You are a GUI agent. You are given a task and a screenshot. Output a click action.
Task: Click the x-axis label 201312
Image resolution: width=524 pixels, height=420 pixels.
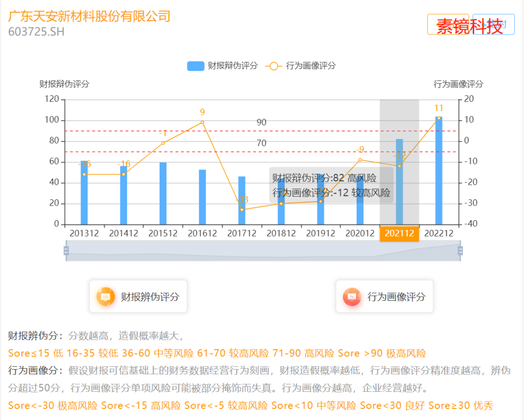84,233
